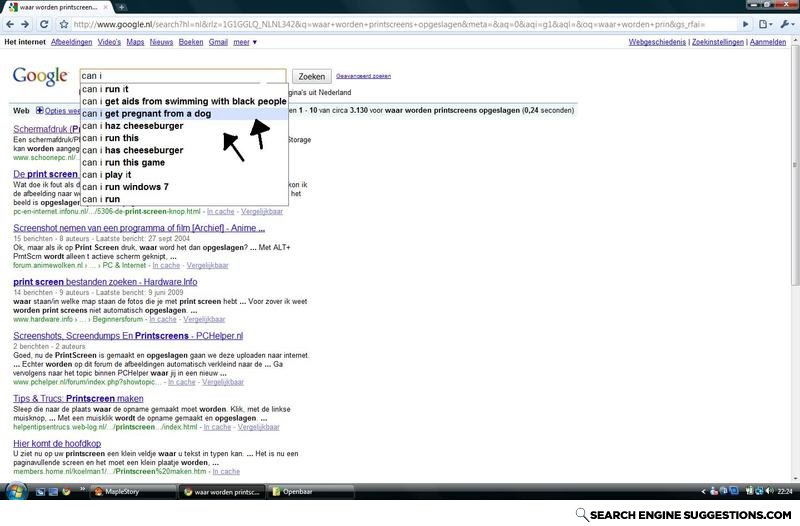Choose suggestion 'can i play it'
The height and width of the screenshot is (526, 800).
(184, 174)
